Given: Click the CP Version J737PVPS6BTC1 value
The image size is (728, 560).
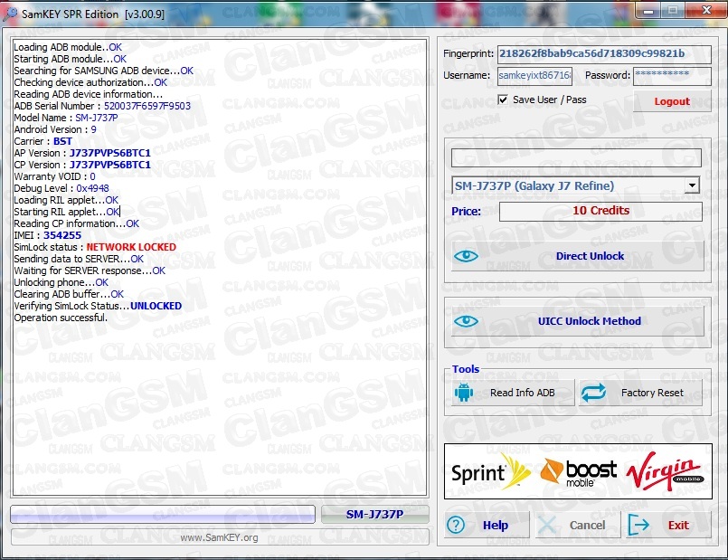Looking at the screenshot, I should tap(110, 165).
